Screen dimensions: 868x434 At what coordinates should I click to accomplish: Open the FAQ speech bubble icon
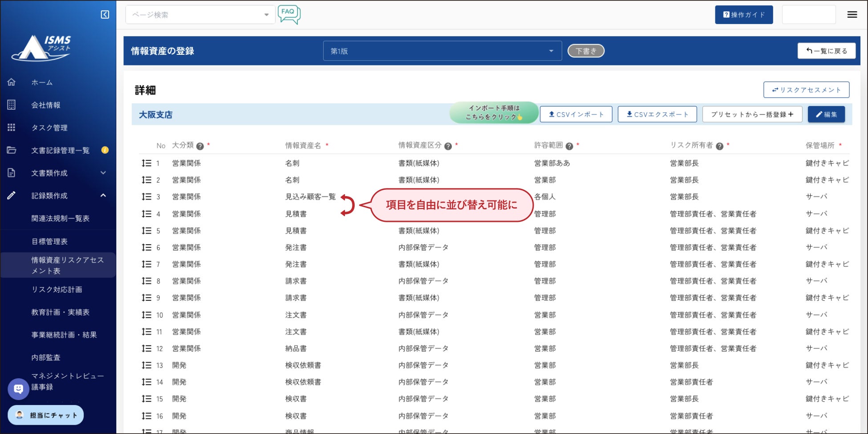point(289,14)
